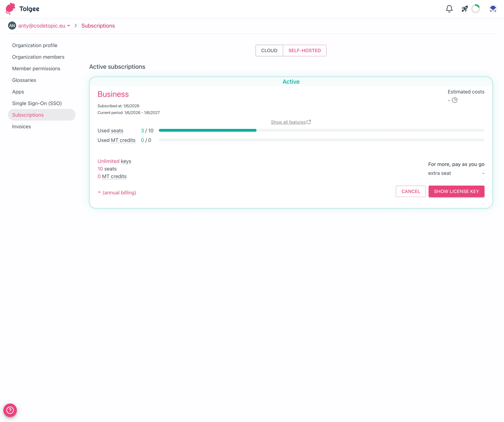Click the used seats progress bar

click(x=321, y=130)
